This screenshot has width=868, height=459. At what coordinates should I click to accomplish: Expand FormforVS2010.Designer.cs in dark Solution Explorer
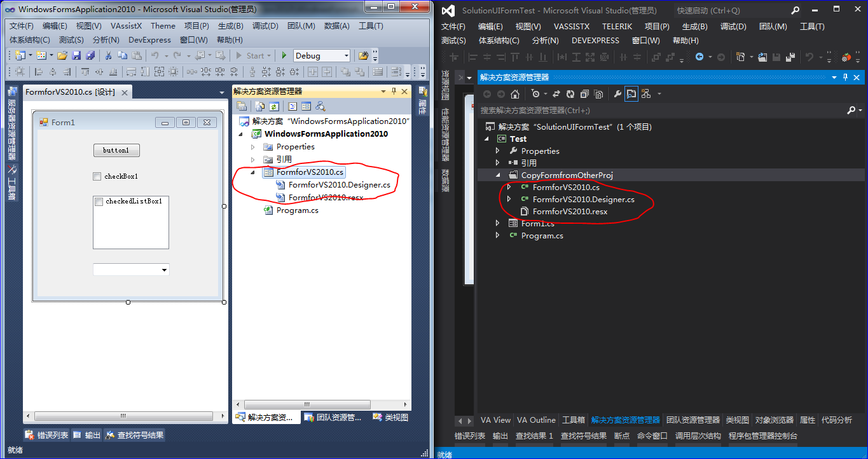coord(509,199)
